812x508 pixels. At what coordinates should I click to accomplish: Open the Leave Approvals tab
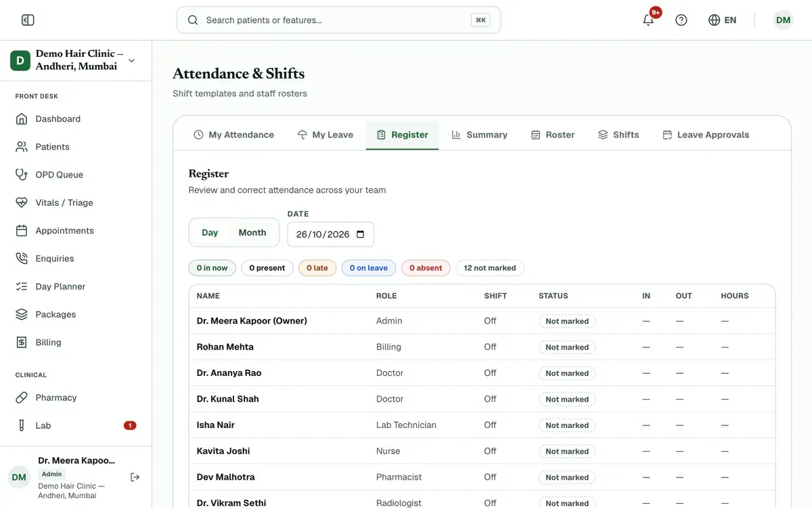[x=706, y=135]
